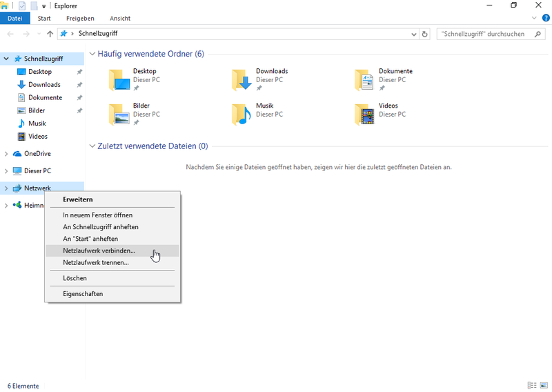Image resolution: width=552 pixels, height=392 pixels.
Task: Select OneDrive in the navigation pane
Action: click(37, 154)
